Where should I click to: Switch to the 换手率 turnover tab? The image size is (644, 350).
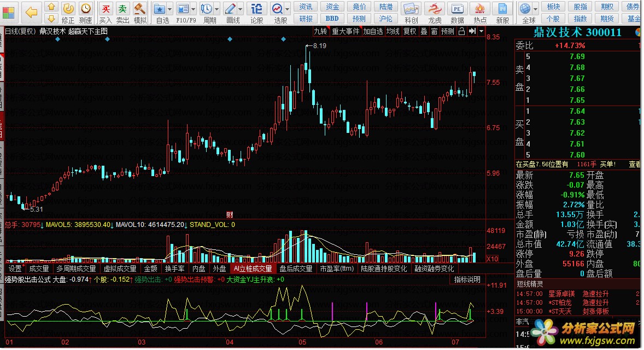174,269
